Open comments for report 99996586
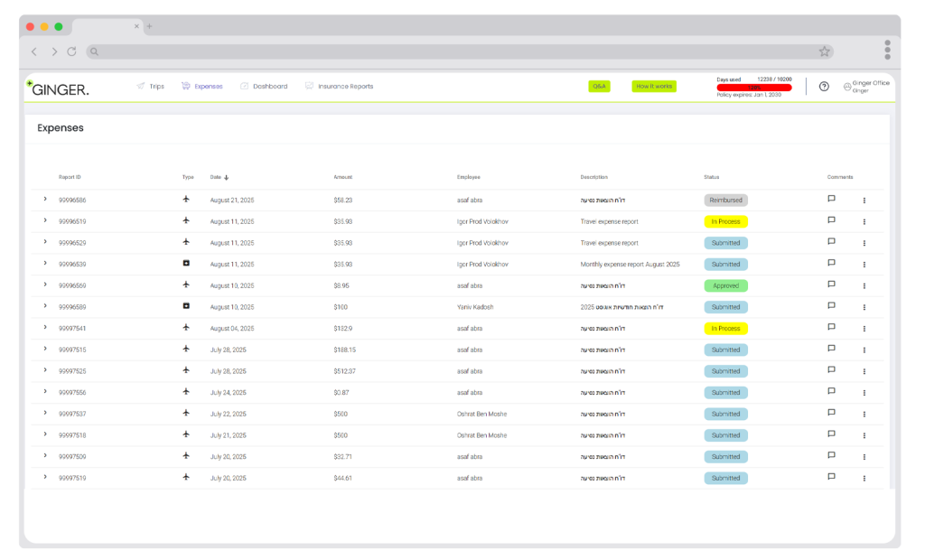 point(831,199)
